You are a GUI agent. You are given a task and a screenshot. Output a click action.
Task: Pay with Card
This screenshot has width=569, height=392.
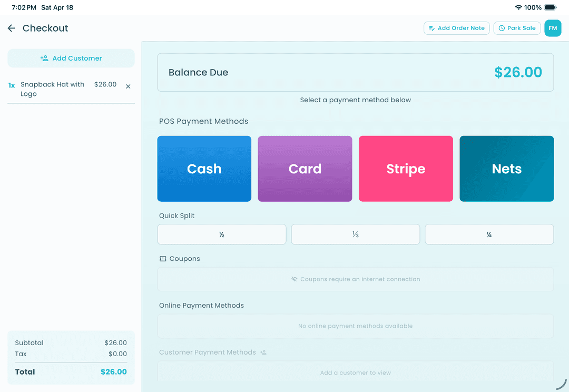tap(305, 169)
